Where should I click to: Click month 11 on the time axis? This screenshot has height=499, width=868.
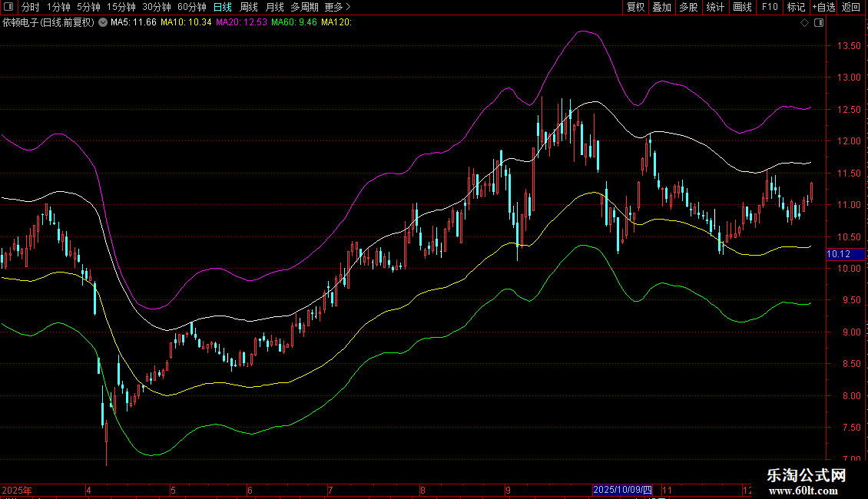point(667,490)
